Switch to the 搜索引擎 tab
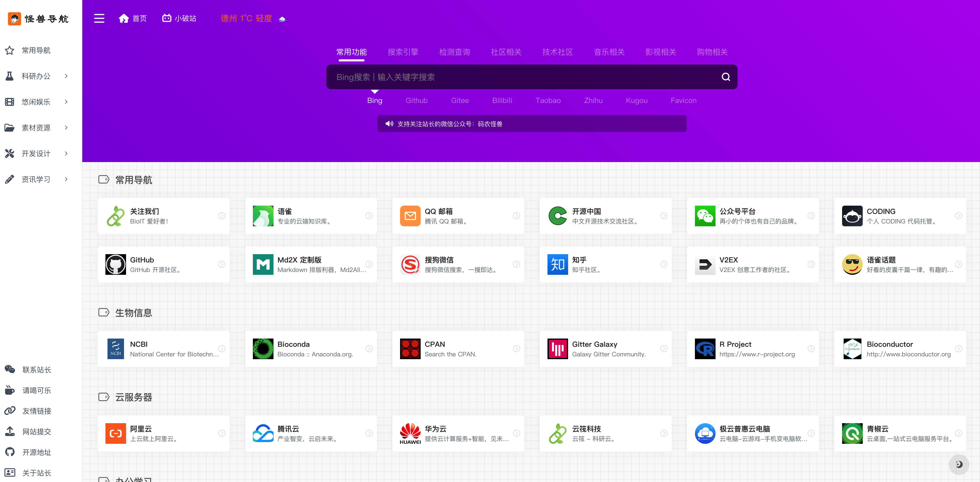This screenshot has height=482, width=980. (403, 52)
